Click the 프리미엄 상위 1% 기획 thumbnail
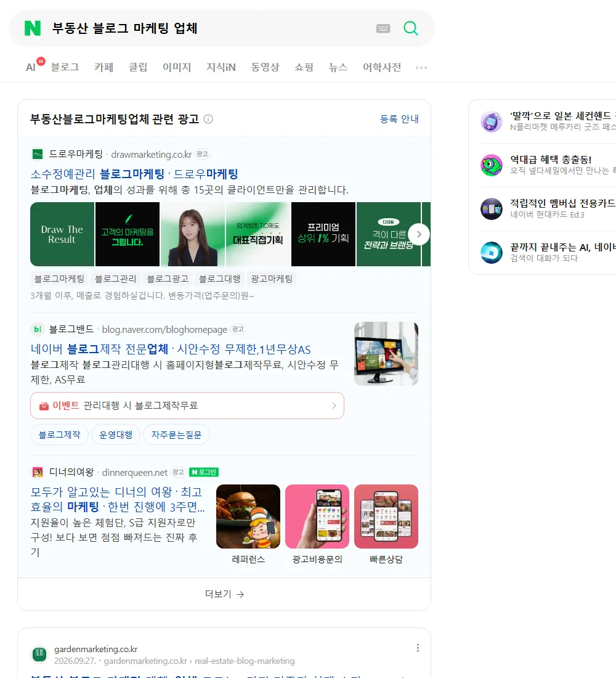The width and height of the screenshot is (616, 678). (323, 234)
